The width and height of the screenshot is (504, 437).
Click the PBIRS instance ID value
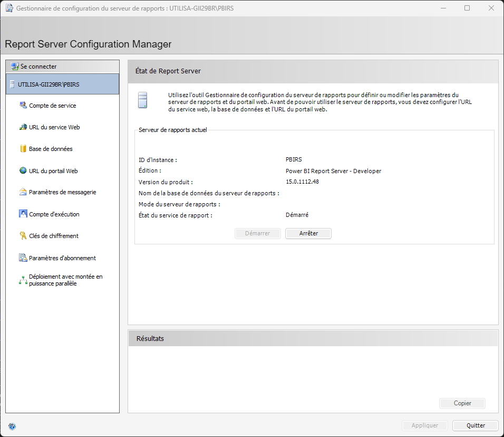click(294, 159)
